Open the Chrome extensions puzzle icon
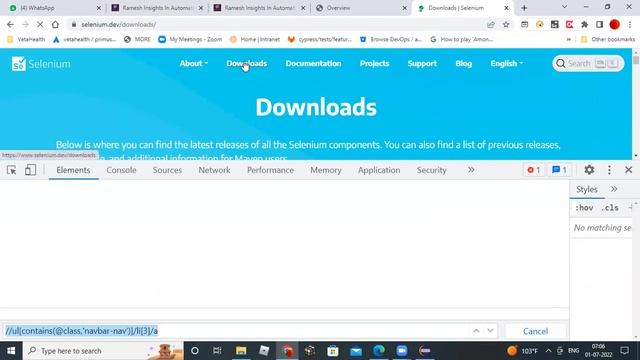Viewport: 640px width, 360px height. pos(584,24)
